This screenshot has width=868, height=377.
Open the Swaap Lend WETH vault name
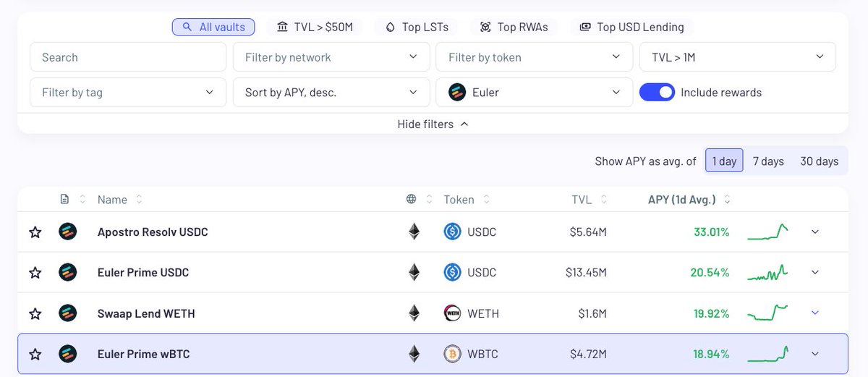[146, 313]
